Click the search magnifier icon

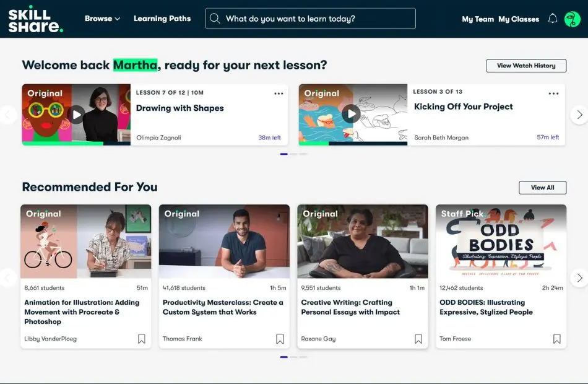(x=215, y=18)
